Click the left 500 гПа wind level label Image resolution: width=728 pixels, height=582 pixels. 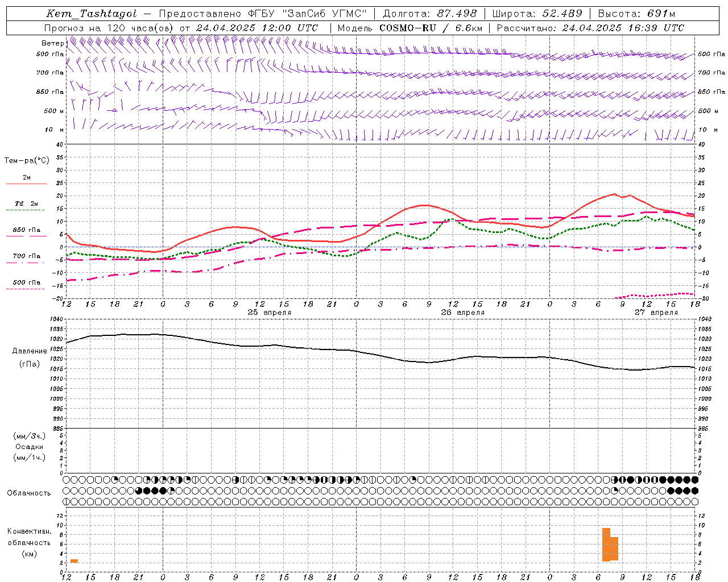(50, 54)
